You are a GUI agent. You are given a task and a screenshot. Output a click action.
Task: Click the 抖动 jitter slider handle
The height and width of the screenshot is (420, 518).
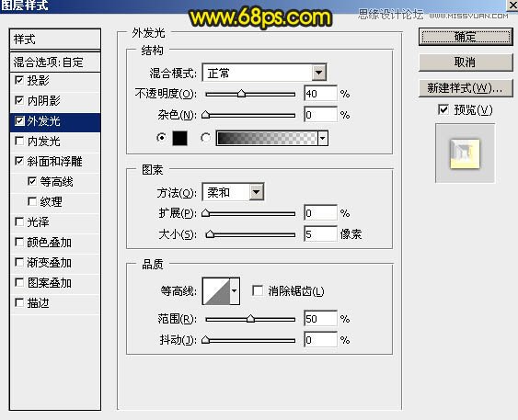click(x=206, y=340)
